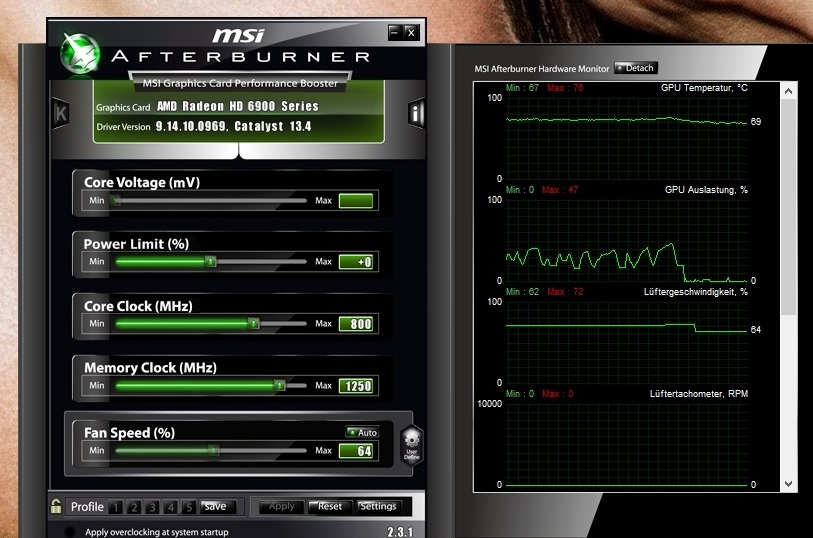Toggle Apply overclocking at system startup
Viewport: 813px width, 538px height.
click(x=70, y=532)
